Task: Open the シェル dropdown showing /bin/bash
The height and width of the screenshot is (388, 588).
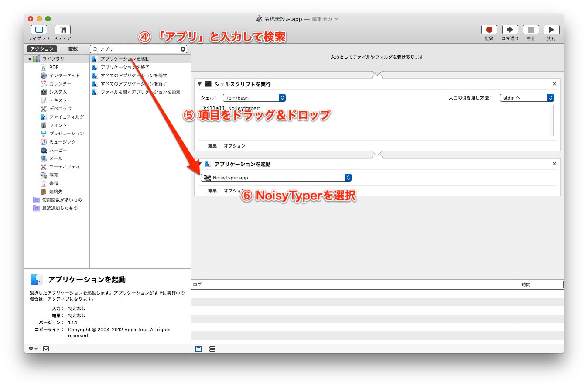Action: tap(254, 98)
